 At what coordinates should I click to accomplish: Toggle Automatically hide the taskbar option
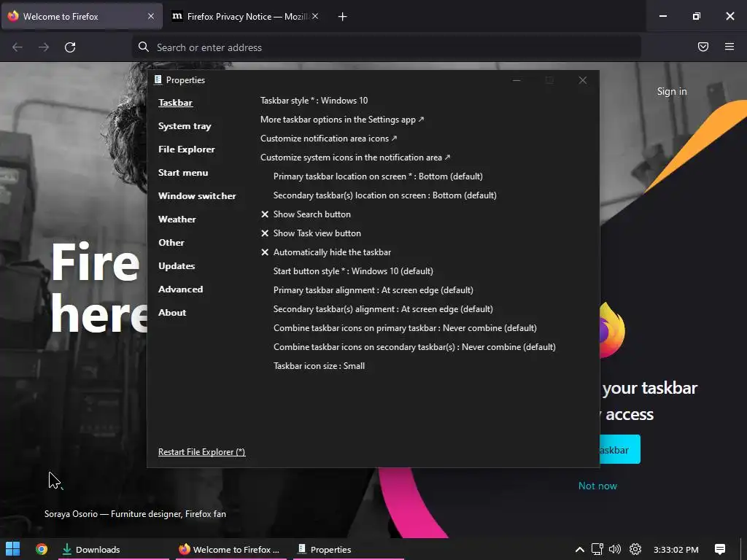pyautogui.click(x=326, y=252)
